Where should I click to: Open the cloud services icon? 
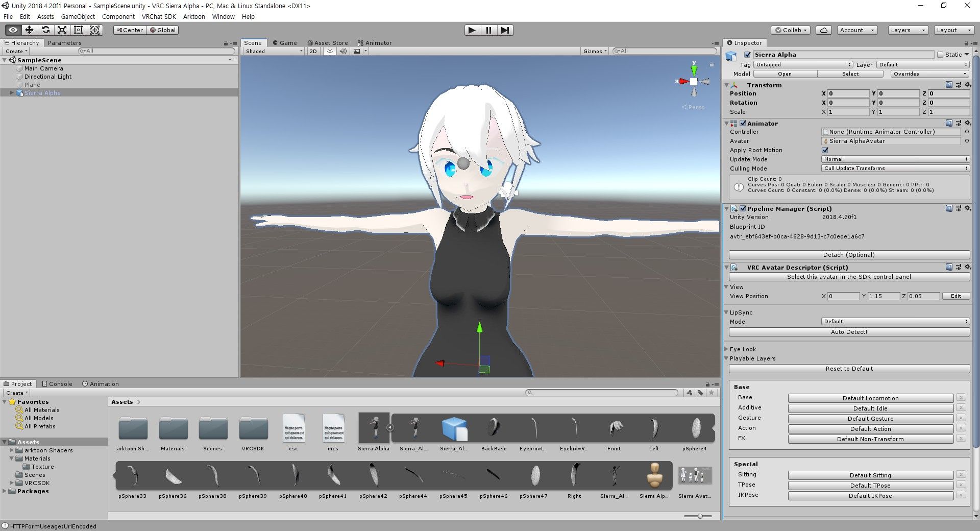(x=823, y=30)
